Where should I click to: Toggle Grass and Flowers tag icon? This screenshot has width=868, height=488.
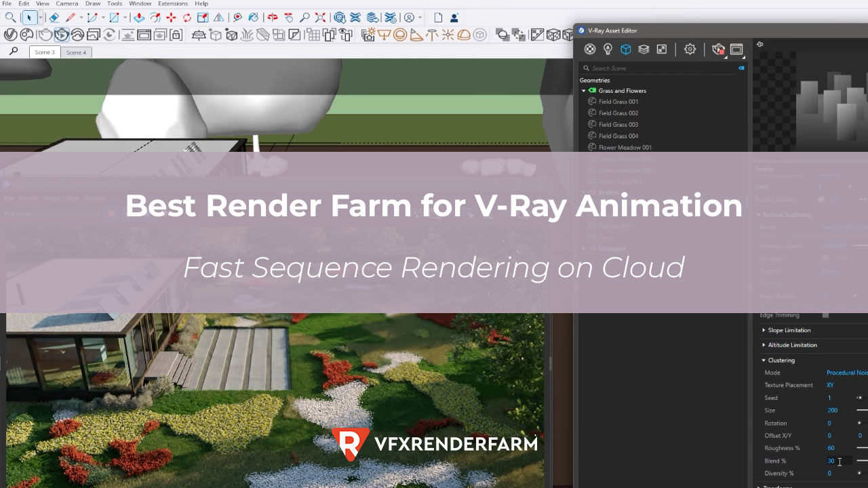[592, 90]
